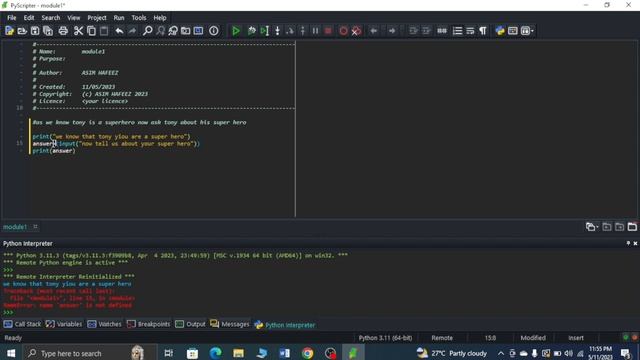640x360 pixels.
Task: Clear all breakpoints icon
Action: 356,31
